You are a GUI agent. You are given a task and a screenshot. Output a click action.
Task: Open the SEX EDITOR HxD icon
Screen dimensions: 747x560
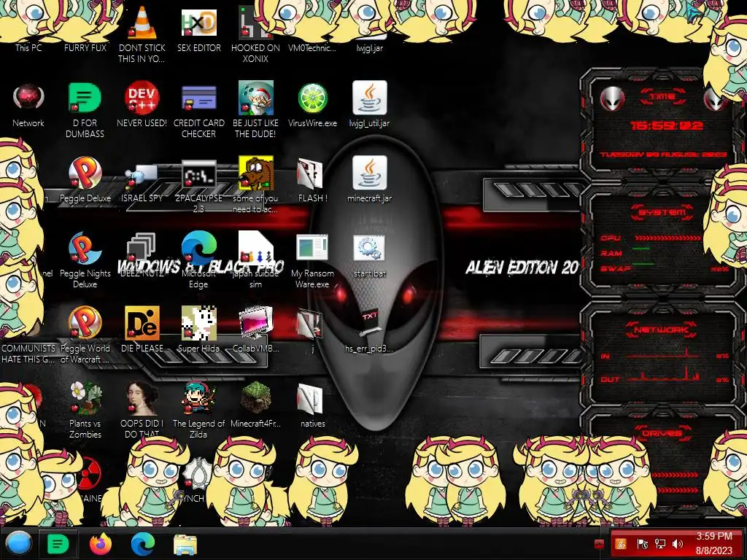click(x=199, y=21)
